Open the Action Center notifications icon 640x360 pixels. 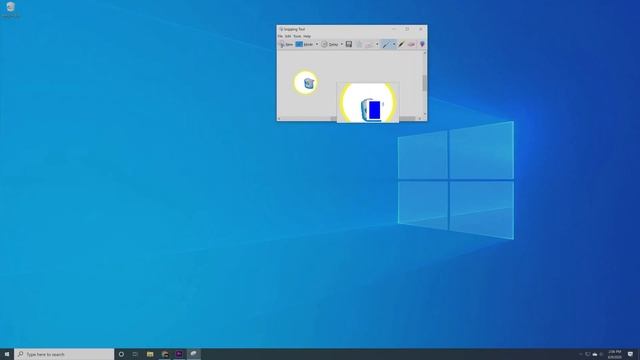[631, 354]
